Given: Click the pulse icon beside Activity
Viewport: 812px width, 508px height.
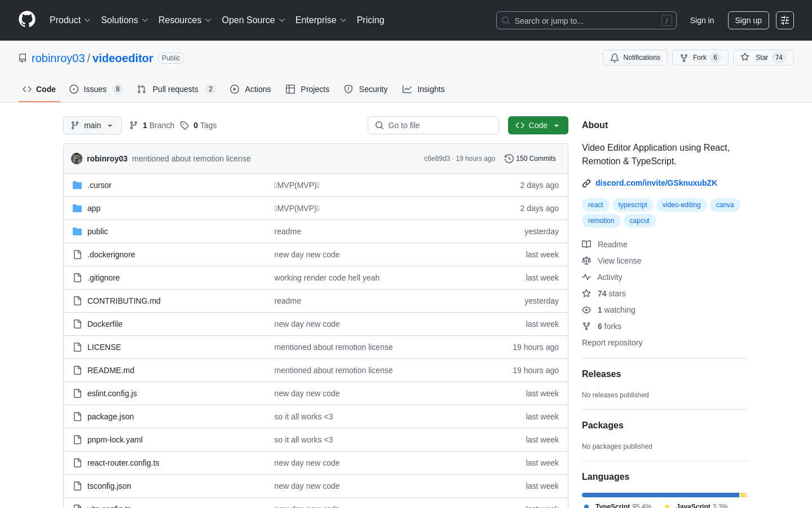Looking at the screenshot, I should (x=586, y=277).
